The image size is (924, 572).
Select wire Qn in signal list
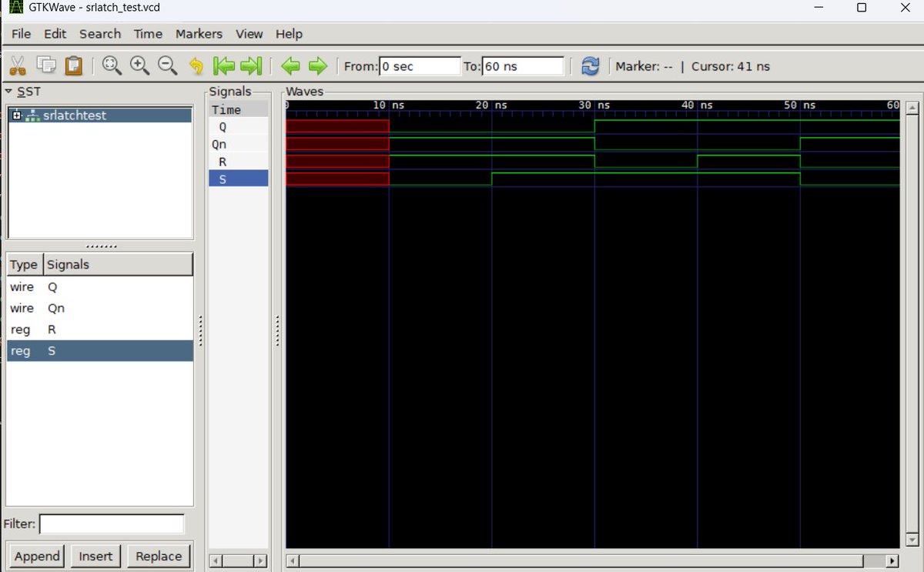[x=100, y=308]
